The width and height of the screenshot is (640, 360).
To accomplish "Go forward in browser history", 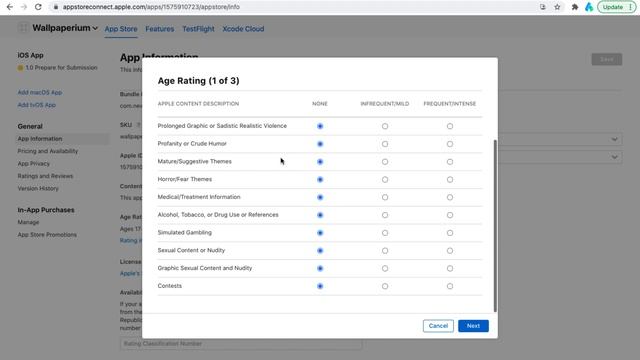I will pyautogui.click(x=24, y=7).
